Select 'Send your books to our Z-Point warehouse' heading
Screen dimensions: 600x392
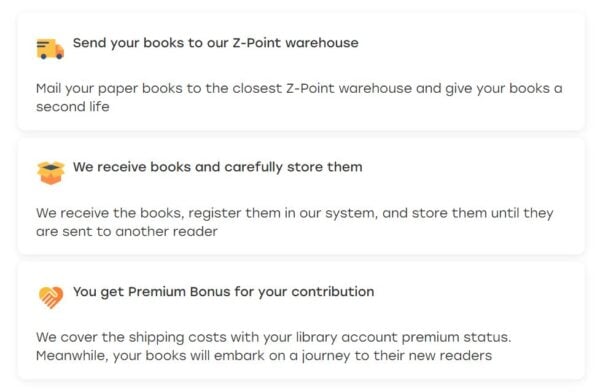pyautogui.click(x=215, y=43)
